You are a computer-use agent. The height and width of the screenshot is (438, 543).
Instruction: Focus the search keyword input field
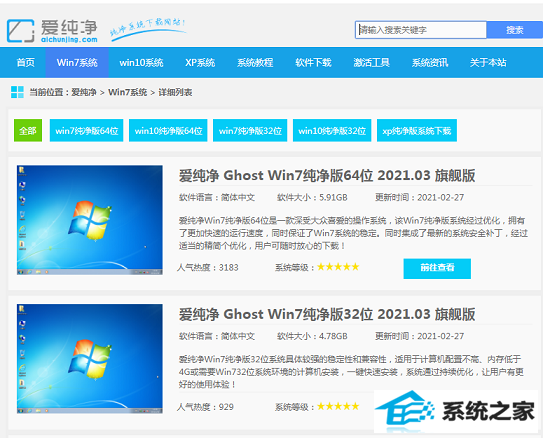pyautogui.click(x=421, y=30)
